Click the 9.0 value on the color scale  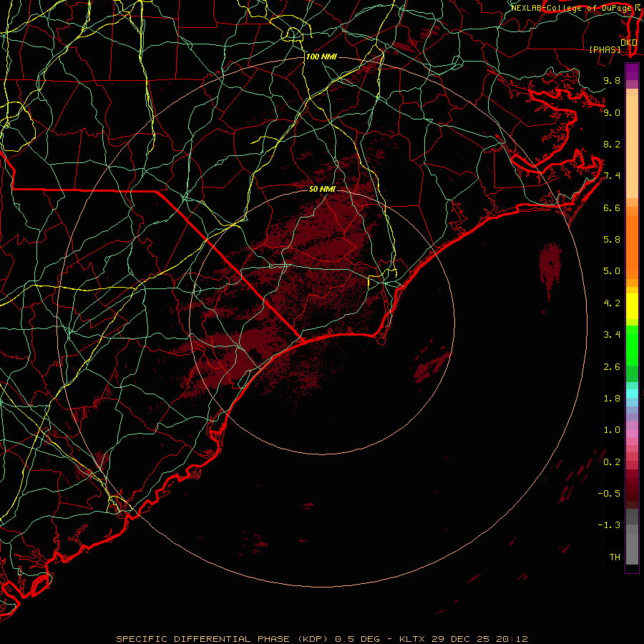(612, 112)
